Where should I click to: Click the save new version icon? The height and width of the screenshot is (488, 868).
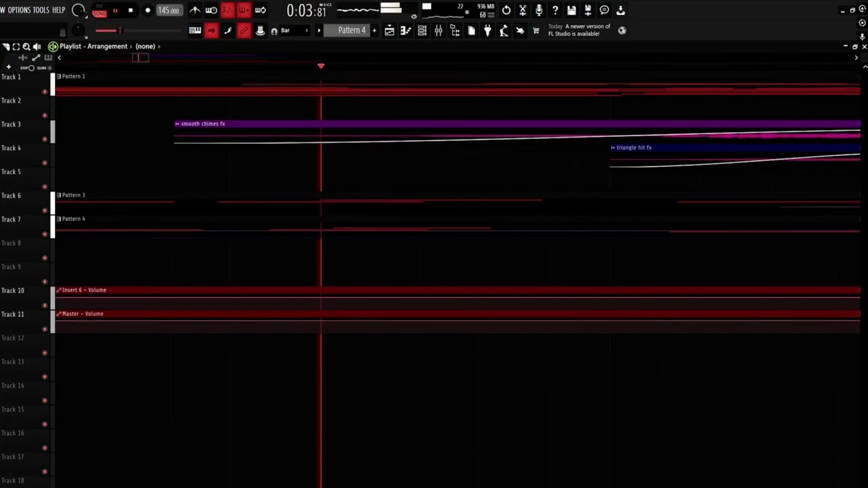pos(588,10)
